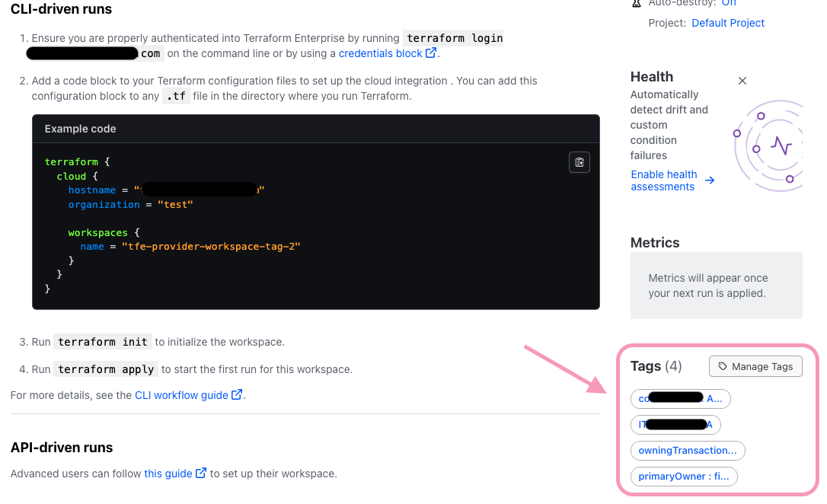827x504 pixels.
Task: Open the credentials block link
Action: tap(380, 53)
